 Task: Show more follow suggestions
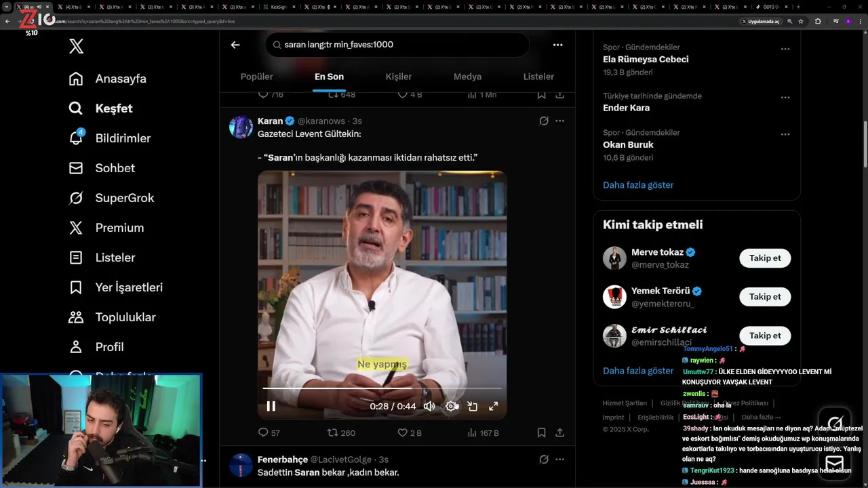(x=638, y=371)
